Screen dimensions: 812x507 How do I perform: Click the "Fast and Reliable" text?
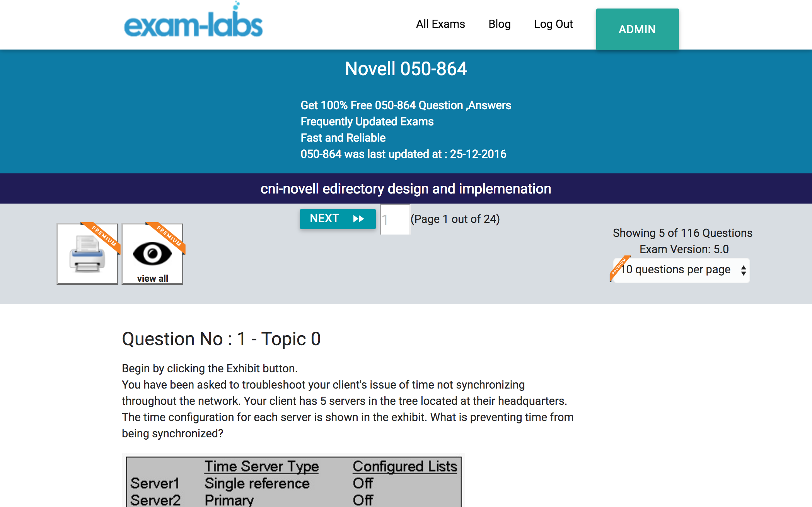343,138
